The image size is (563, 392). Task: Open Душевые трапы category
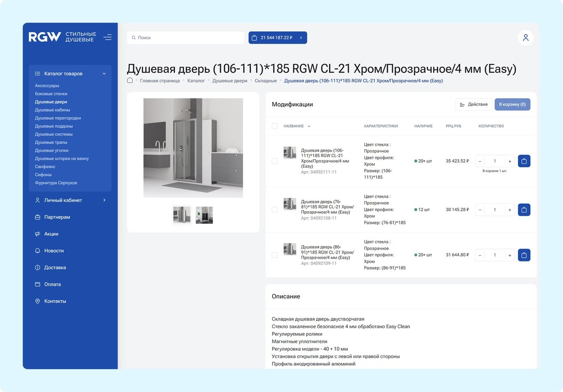click(x=51, y=142)
